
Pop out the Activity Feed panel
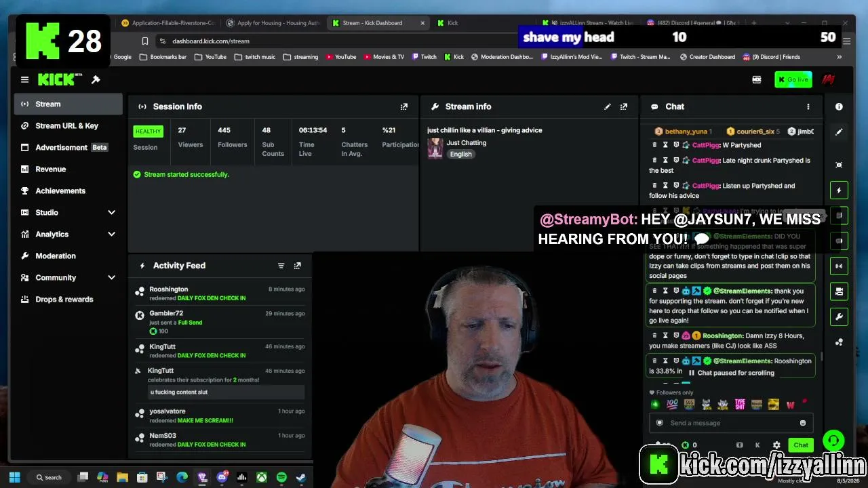pyautogui.click(x=297, y=266)
